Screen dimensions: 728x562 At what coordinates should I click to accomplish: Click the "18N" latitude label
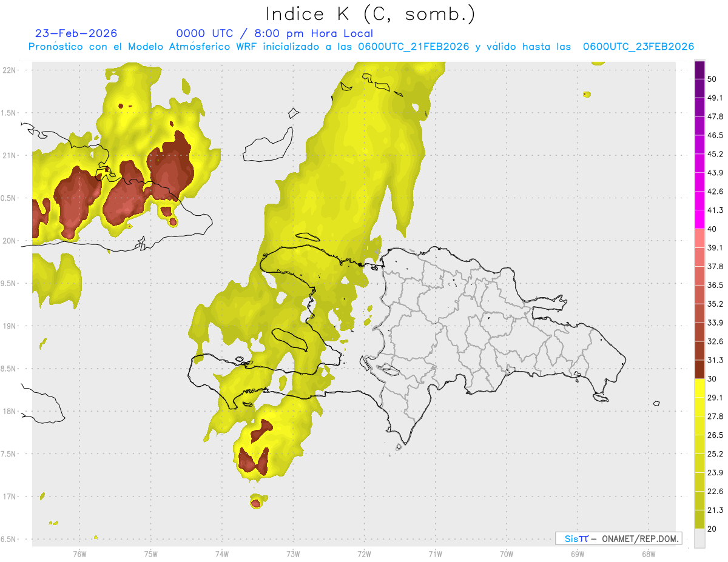(9, 412)
